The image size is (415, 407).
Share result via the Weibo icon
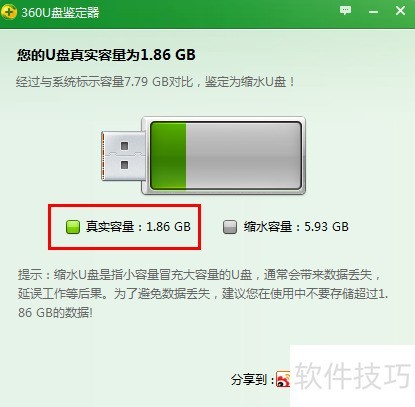[x=283, y=379]
